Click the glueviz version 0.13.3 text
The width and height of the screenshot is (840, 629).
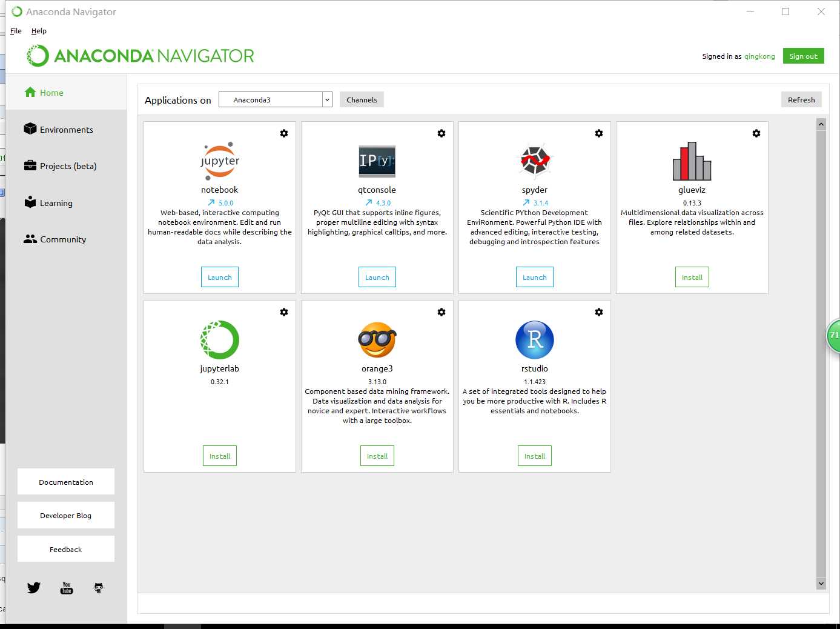[692, 203]
